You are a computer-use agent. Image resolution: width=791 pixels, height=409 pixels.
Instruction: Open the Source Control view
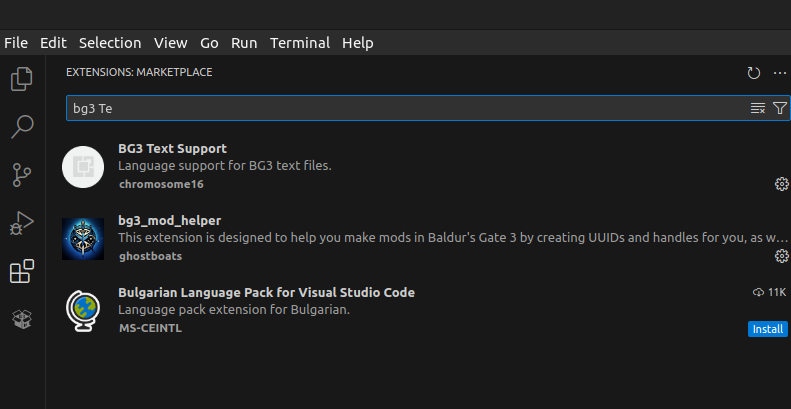(22, 175)
